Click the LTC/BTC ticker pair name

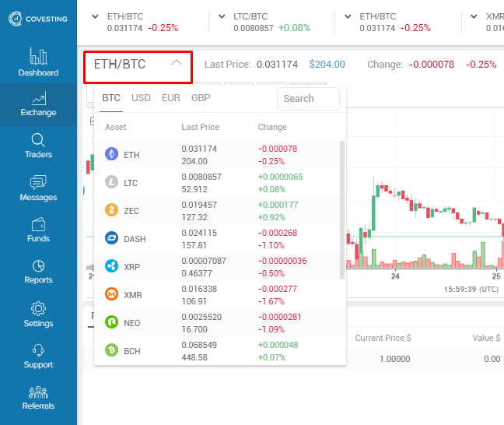coord(250,16)
